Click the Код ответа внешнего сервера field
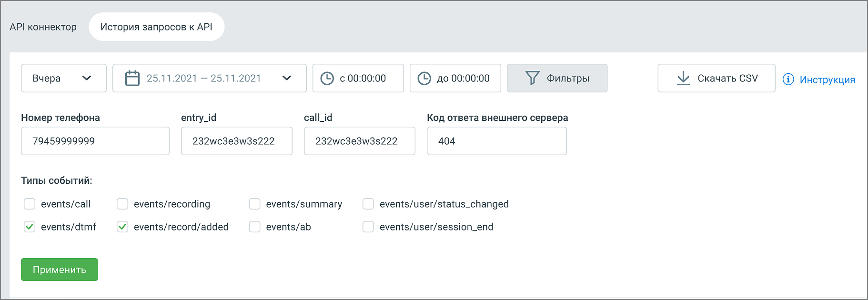 point(497,141)
